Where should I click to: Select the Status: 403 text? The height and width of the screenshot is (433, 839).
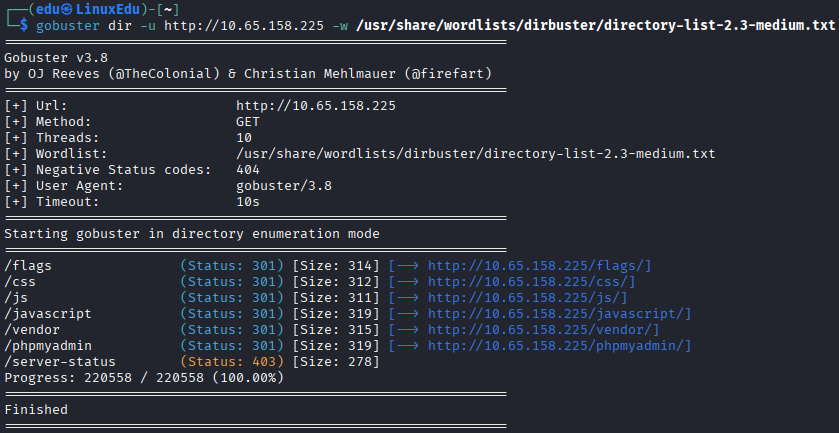232,362
